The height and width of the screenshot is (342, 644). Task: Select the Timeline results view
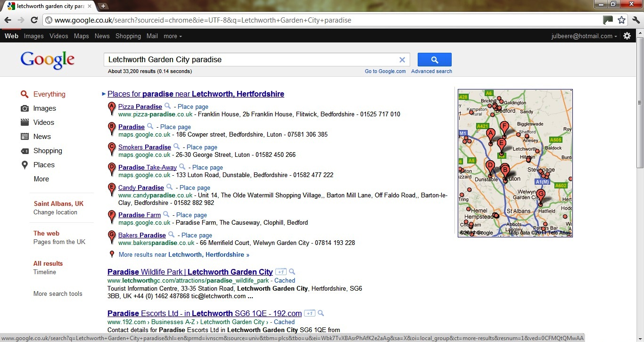[x=45, y=272]
